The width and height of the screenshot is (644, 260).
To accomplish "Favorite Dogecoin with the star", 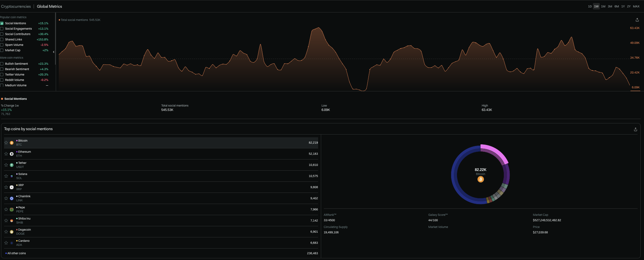I will click(6, 232).
